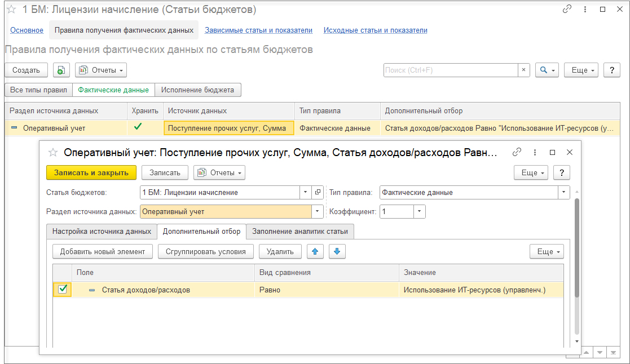This screenshot has width=630, height=364.
Task: Focus the Поиск (Ctrl+F) search field
Action: [x=451, y=70]
